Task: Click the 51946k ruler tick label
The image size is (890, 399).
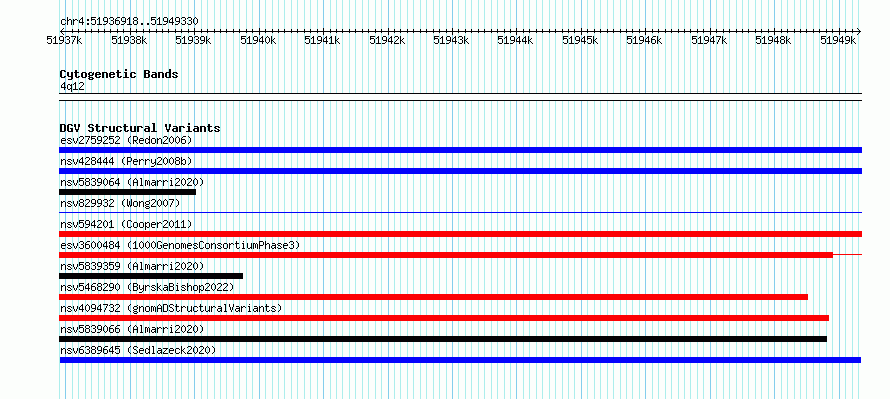Action: (x=644, y=40)
